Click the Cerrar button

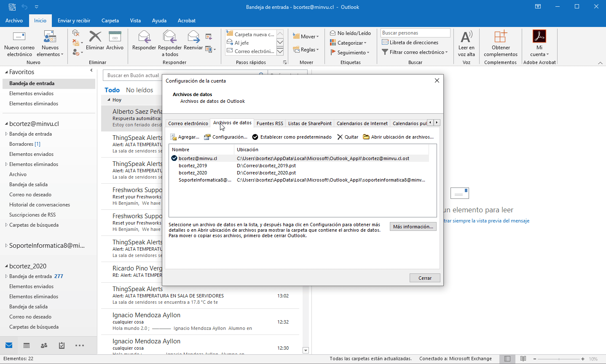click(x=425, y=278)
